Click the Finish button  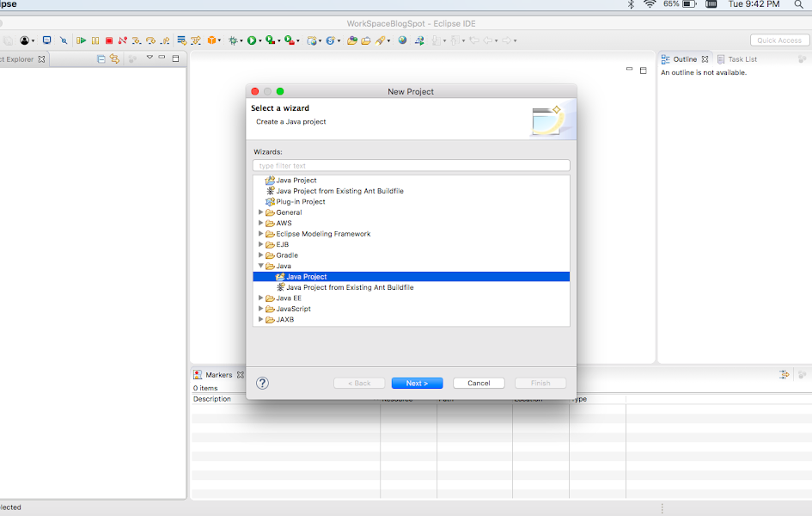click(540, 383)
